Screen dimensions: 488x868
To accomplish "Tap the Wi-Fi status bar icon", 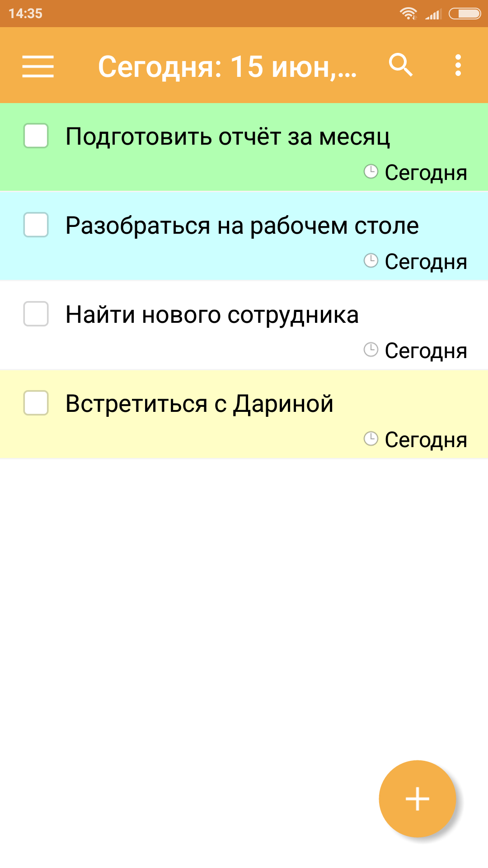I will [408, 14].
